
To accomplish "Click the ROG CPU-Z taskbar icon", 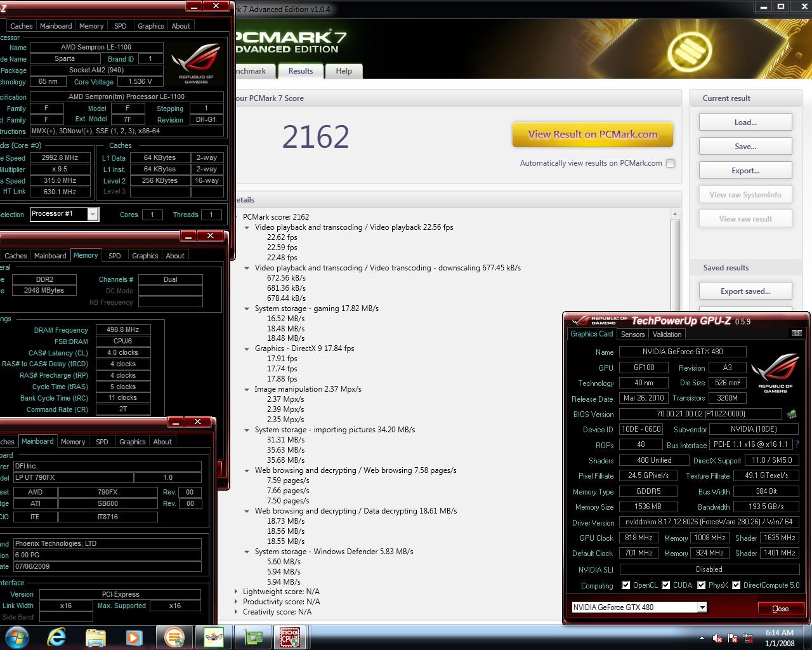I will tap(290, 637).
